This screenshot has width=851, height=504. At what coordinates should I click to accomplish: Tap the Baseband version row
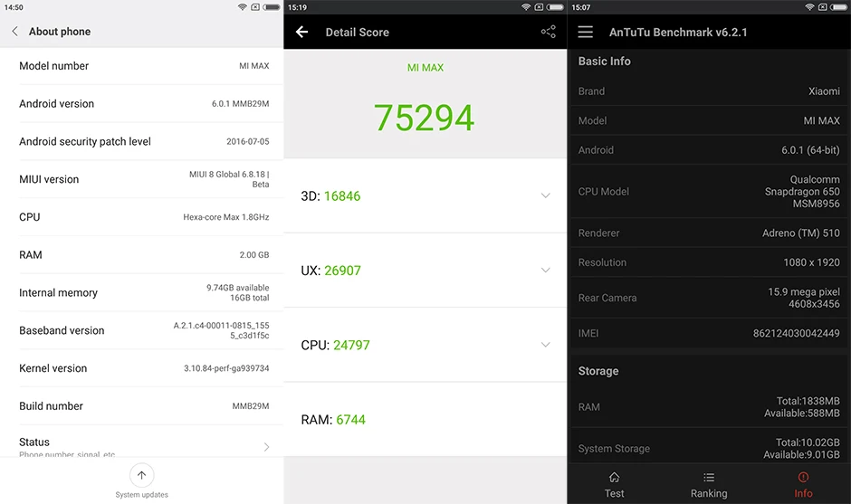141,330
